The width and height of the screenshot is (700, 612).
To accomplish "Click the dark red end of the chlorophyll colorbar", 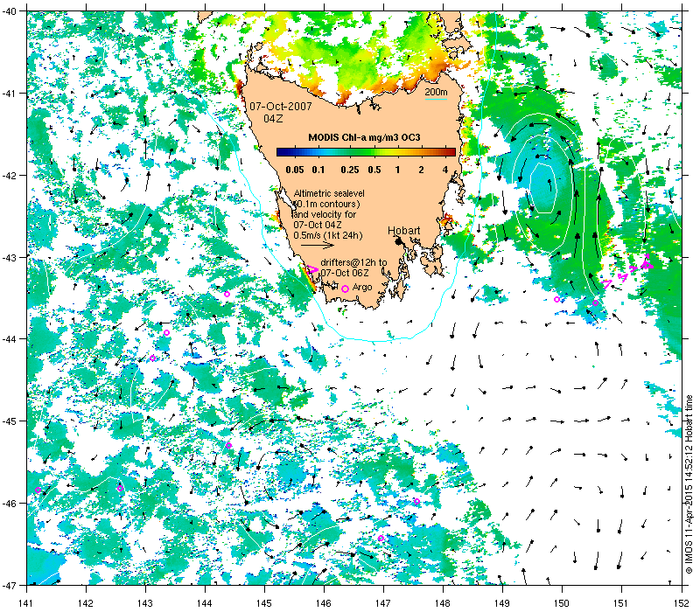I will (452, 152).
